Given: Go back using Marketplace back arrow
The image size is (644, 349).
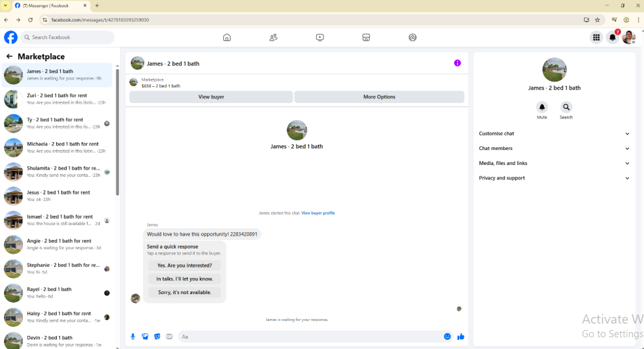Looking at the screenshot, I should pyautogui.click(x=9, y=56).
